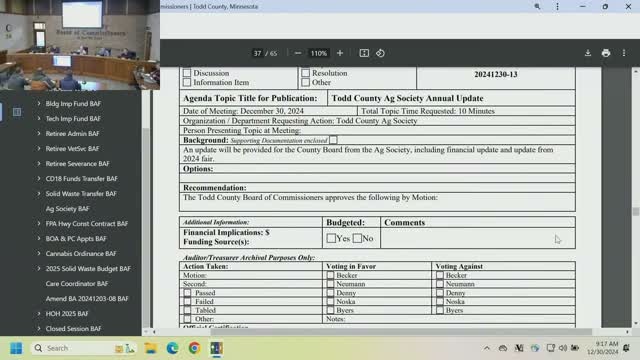Rotate the PDF document
This screenshot has height=360, width=640.
[380, 53]
